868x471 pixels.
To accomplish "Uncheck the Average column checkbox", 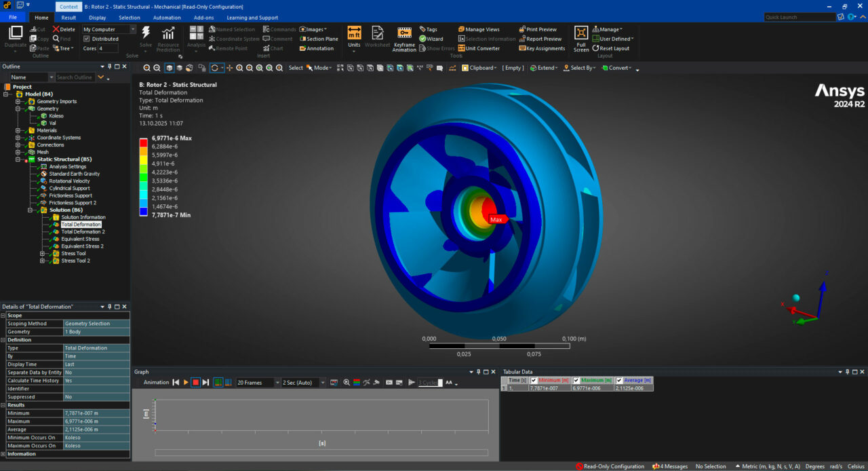I will 618,380.
